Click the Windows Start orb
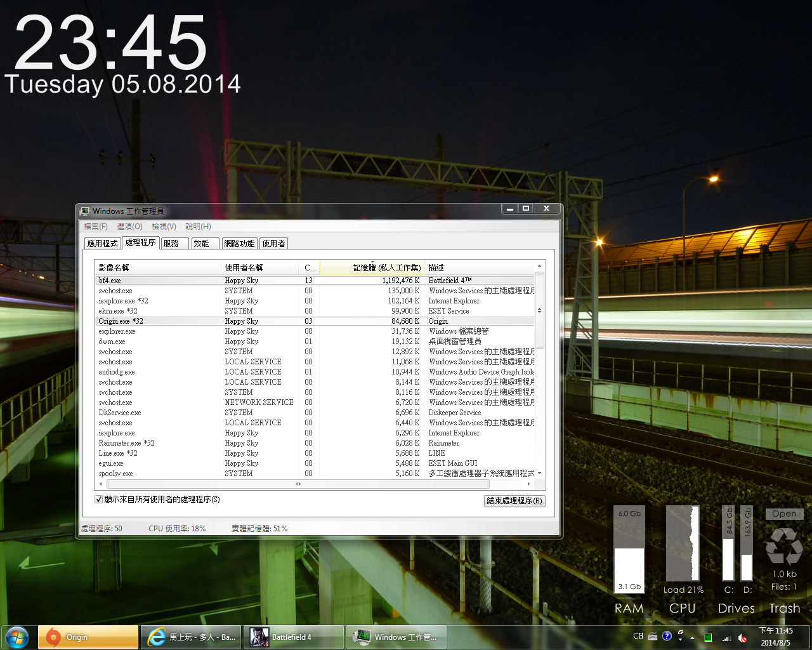 tap(17, 637)
